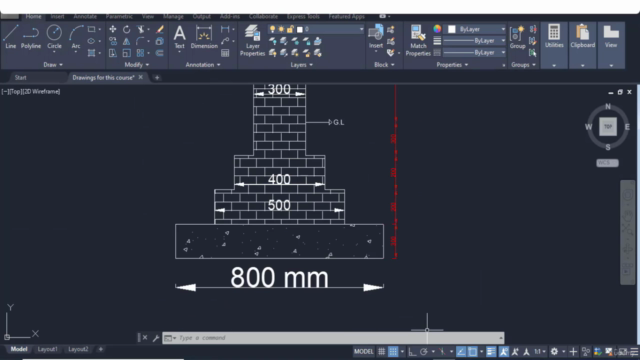Viewport: 640px width, 360px height.
Task: Click the Trim tool icon
Action: (x=140, y=29)
